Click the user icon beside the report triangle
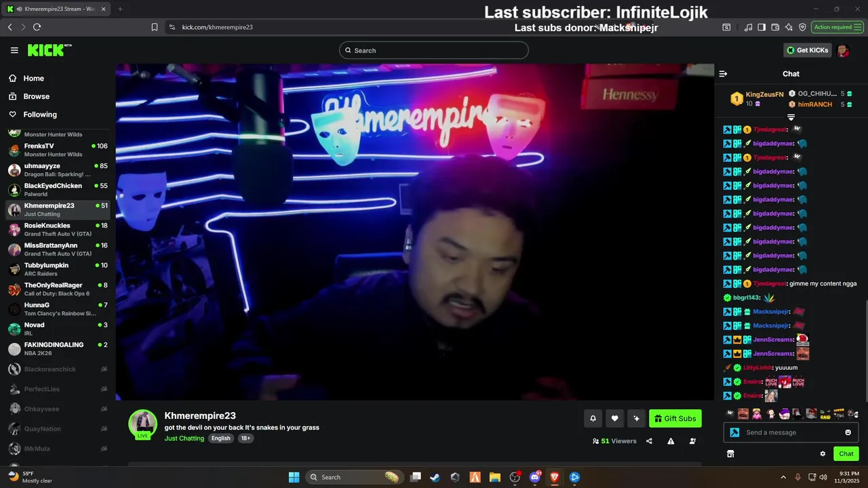 click(x=692, y=441)
